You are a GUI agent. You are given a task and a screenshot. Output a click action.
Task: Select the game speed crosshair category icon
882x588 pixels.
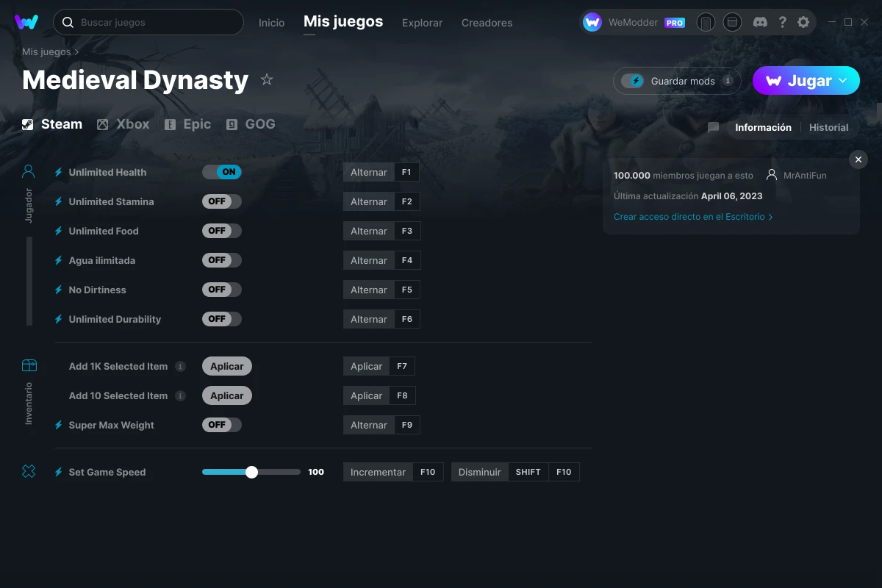point(29,472)
